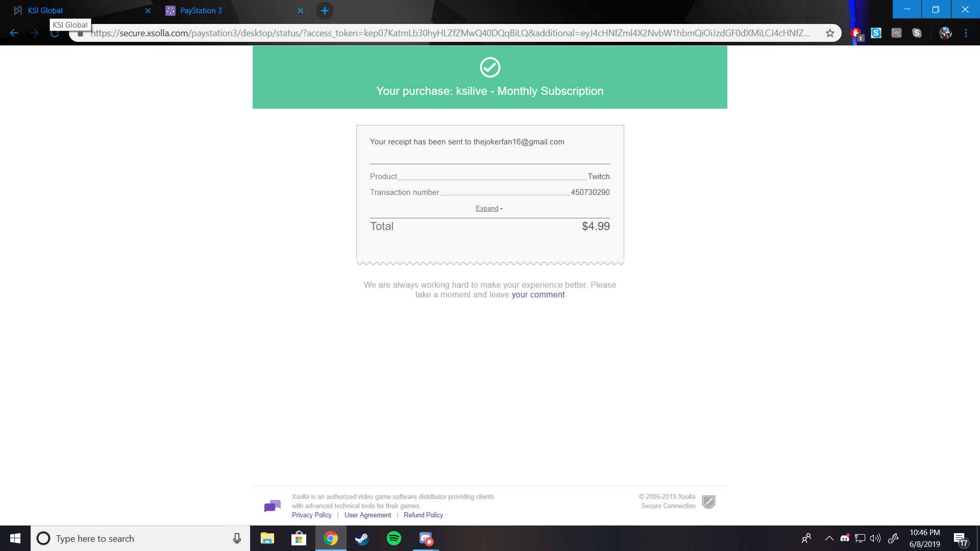Open the red adblock extension icon
Screen dimensions: 980x551
(856, 34)
